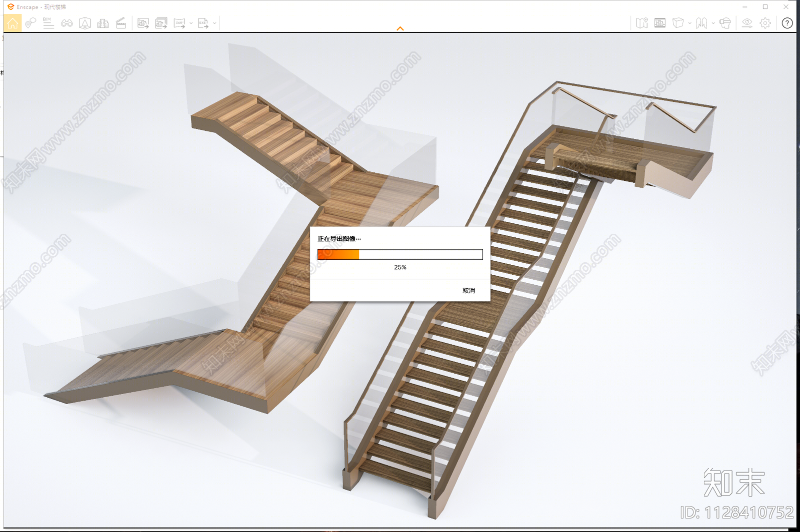Click the projection mode cube icon
This screenshot has width=800, height=532.
click(678, 23)
